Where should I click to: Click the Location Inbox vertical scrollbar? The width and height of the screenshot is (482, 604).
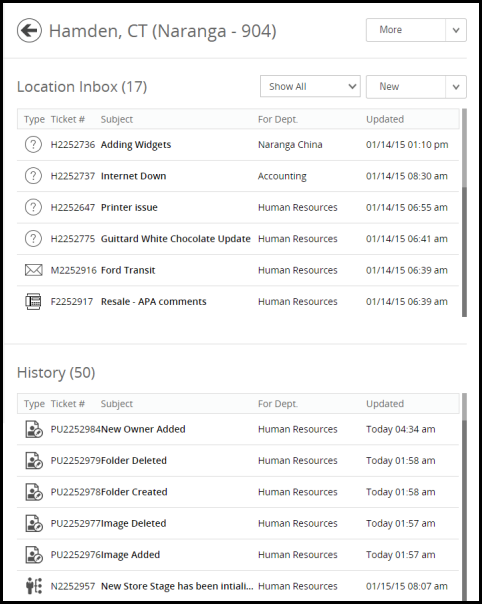pos(464,213)
